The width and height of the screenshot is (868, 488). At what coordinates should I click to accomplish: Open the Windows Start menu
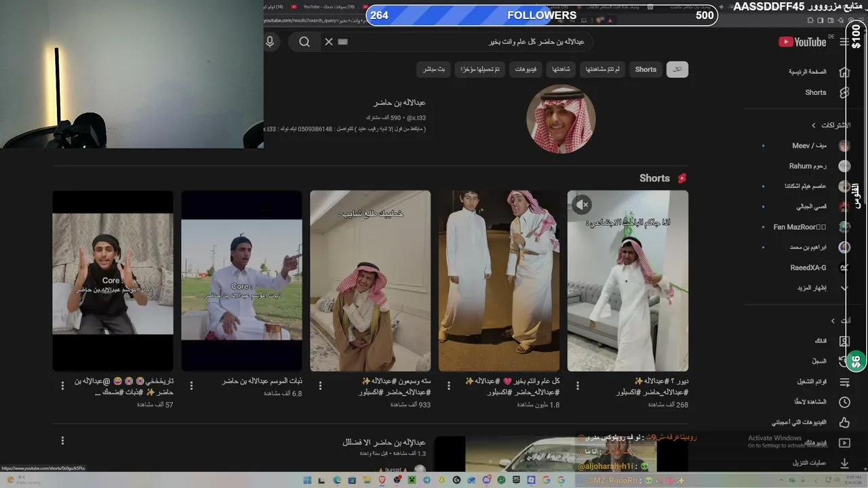(x=307, y=480)
